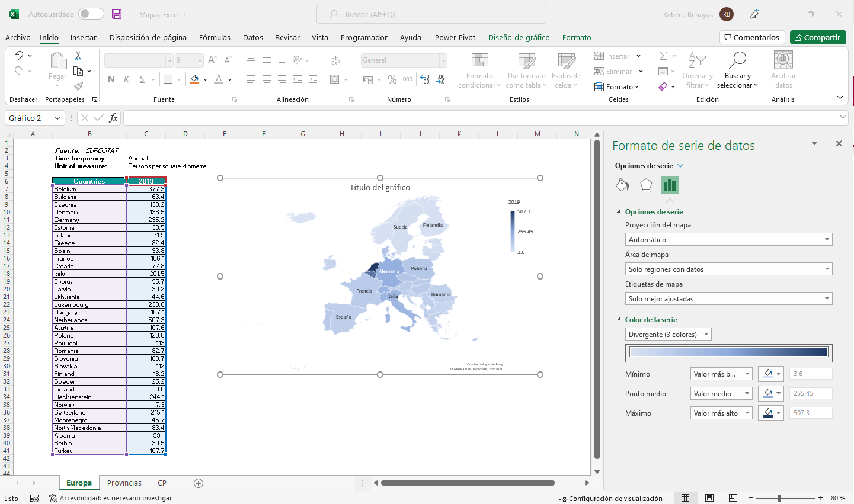Select the Series Options bar chart icon
This screenshot has width=854, height=504.
coord(670,185)
